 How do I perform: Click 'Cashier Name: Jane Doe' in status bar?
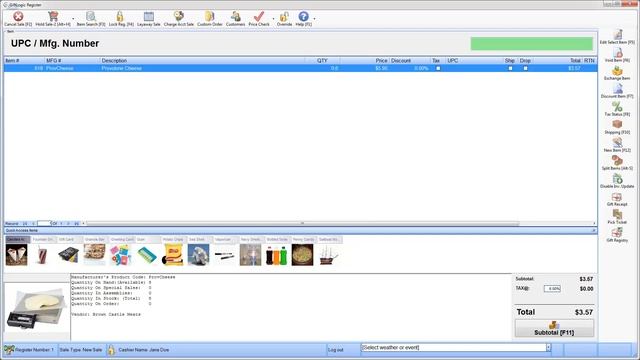(144, 350)
